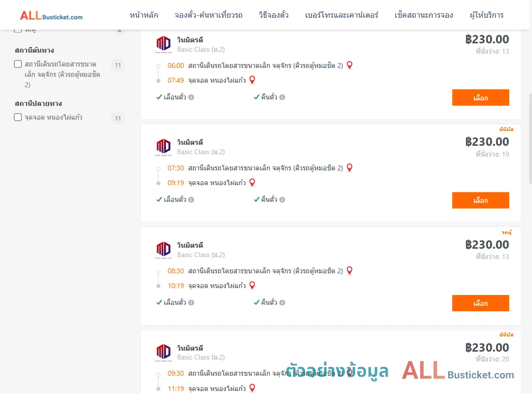Click วินมิตรดี operator logo on 07:30 trip

coord(164,147)
